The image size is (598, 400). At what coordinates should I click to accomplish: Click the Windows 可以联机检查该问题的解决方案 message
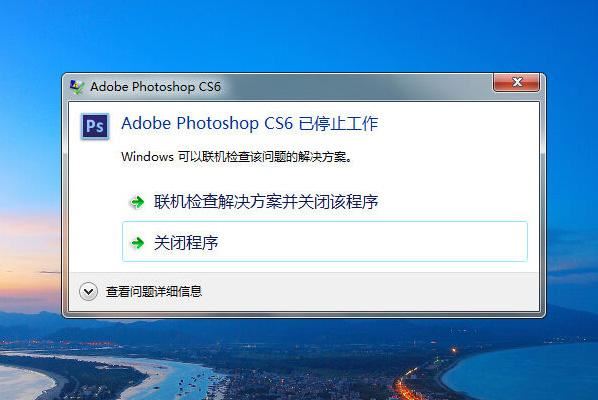click(236, 157)
